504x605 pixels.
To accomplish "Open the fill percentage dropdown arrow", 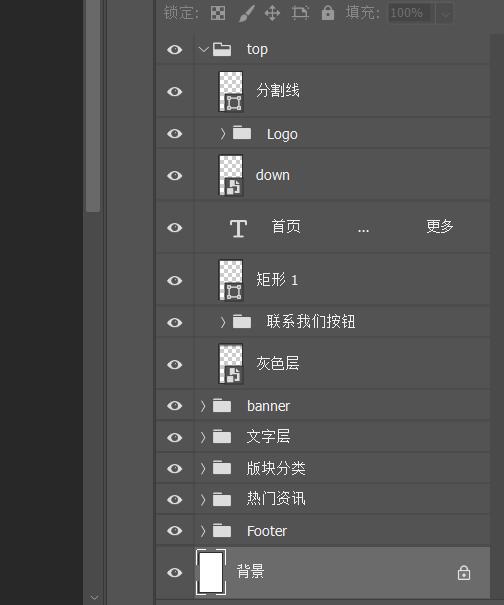I will tap(445, 14).
